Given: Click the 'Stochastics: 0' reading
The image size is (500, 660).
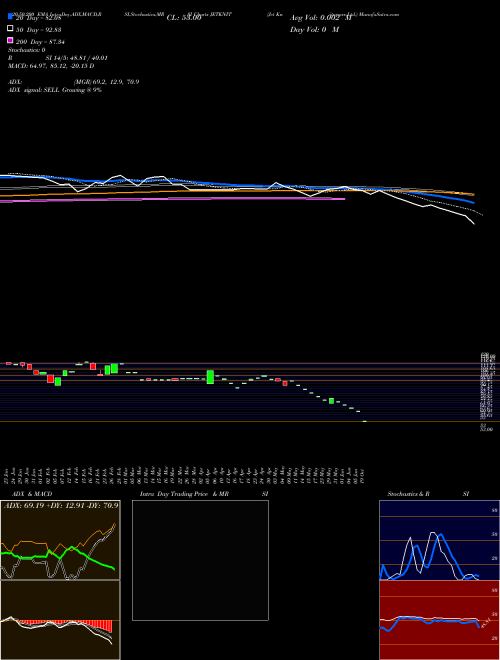Looking at the screenshot, I should [x=27, y=50].
